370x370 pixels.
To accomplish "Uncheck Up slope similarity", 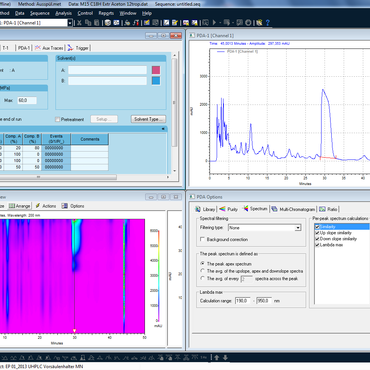I will (317, 233).
